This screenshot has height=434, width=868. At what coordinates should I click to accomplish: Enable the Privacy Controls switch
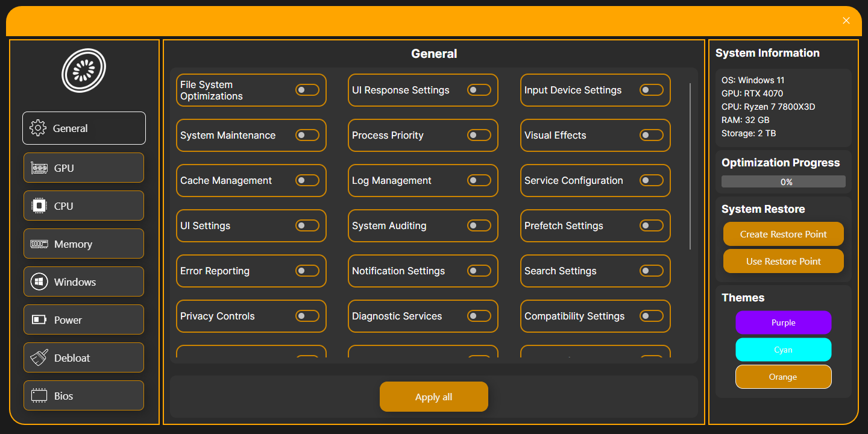(307, 316)
